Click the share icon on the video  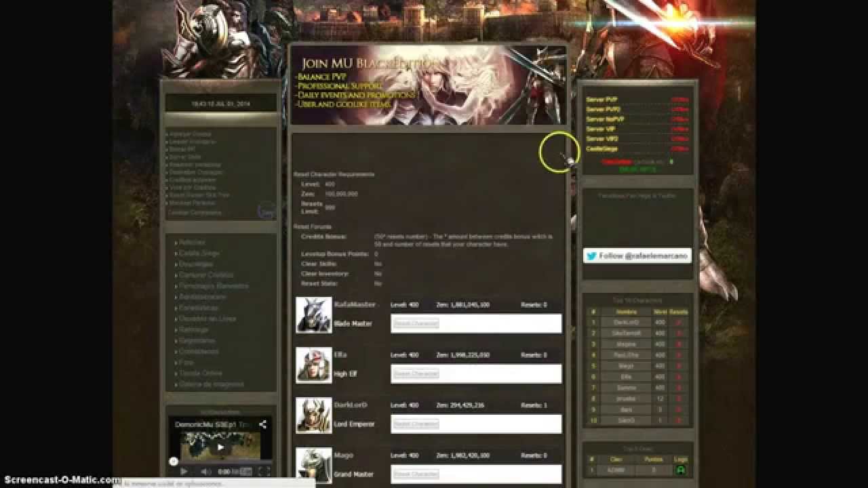(262, 424)
